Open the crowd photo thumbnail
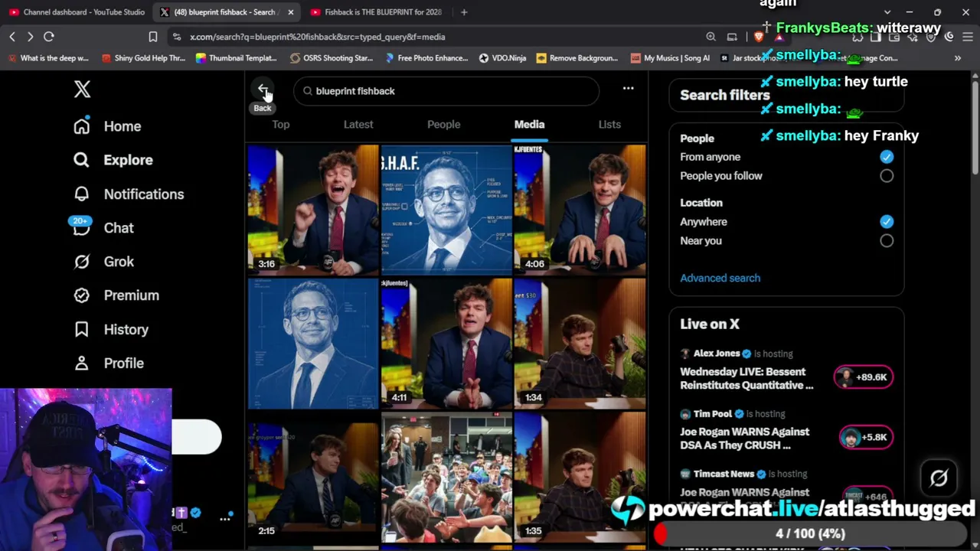The image size is (980, 551). click(446, 478)
